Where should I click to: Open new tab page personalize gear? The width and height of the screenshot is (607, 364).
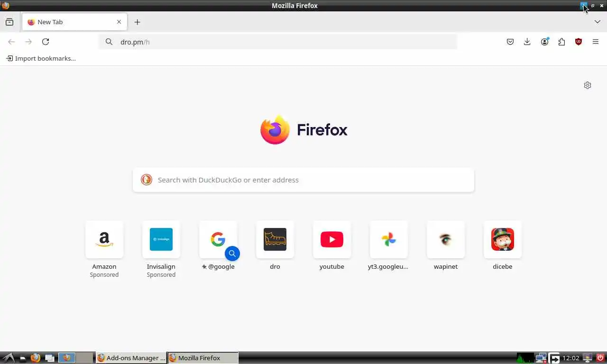[x=588, y=85]
